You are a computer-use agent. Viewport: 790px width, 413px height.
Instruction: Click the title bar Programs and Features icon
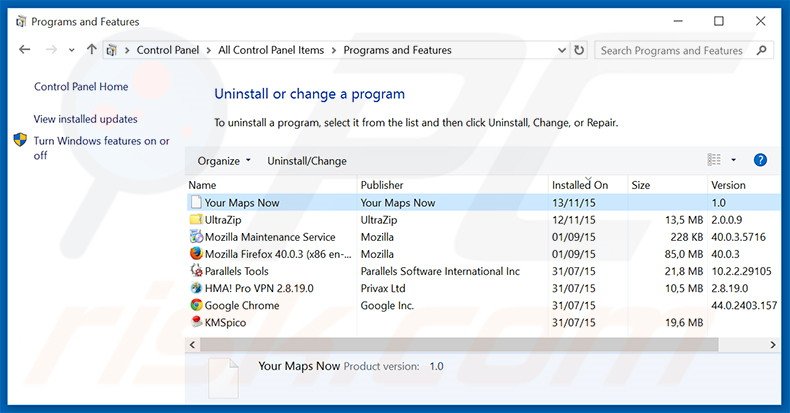pos(21,22)
